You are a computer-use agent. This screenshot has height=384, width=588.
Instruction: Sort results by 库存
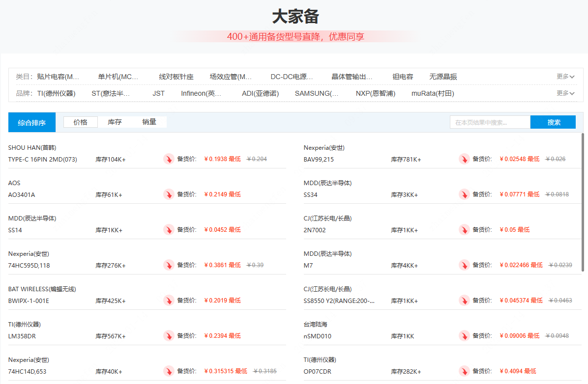(115, 122)
